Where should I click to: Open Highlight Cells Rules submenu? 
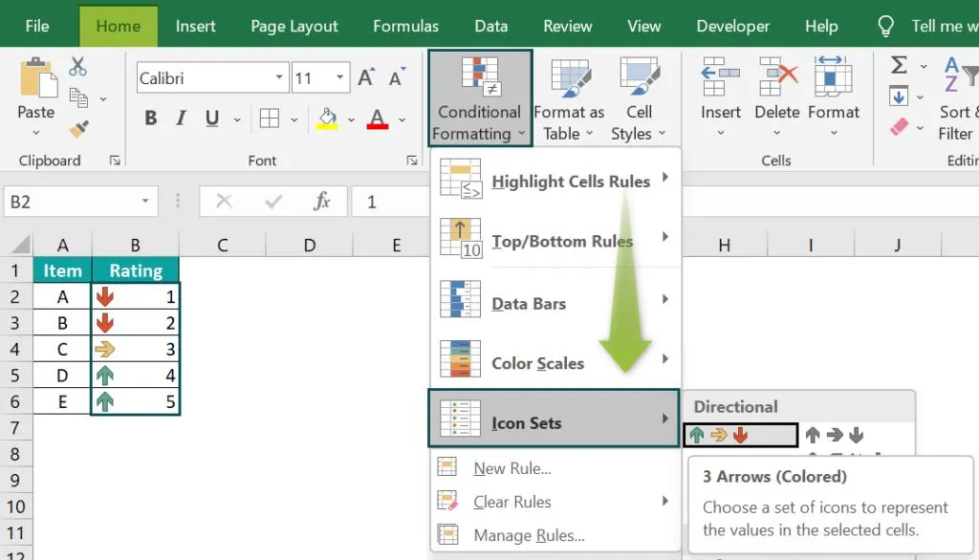(x=555, y=181)
